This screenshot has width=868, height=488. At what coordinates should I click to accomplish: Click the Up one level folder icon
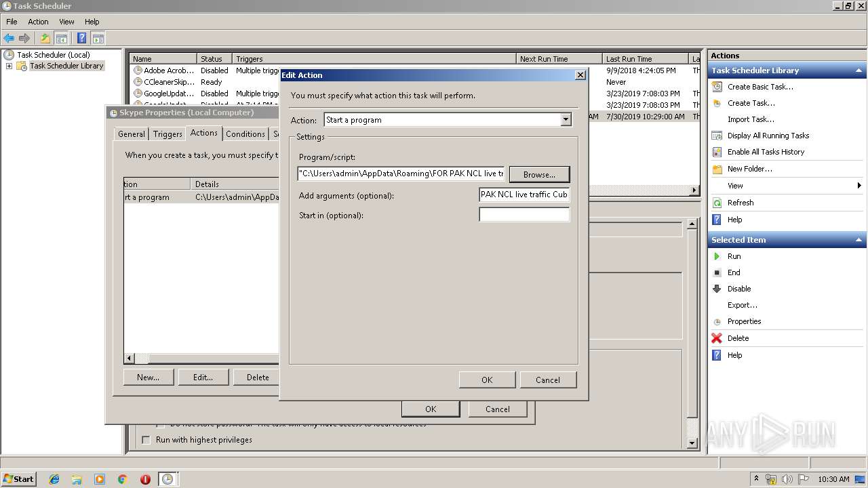pos(45,38)
